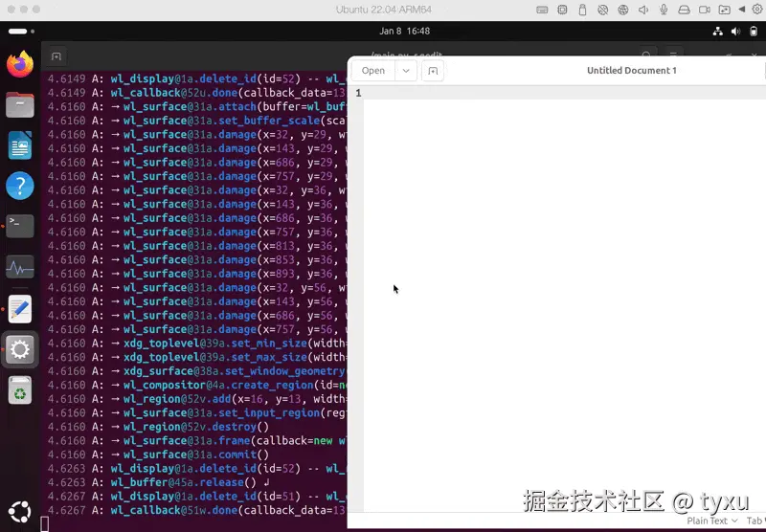Viewport: 766px width, 532px height.
Task: Open the CPU chip icon in VM toolbar
Action: pos(562,10)
